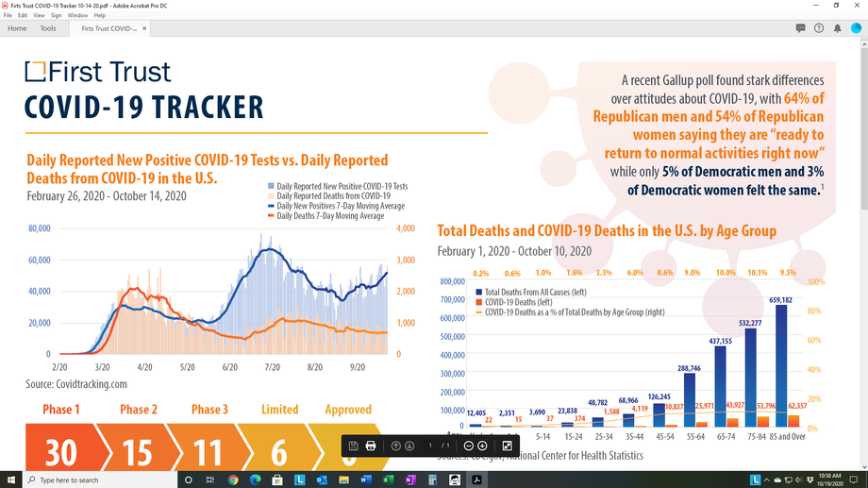Open the Edit menu
This screenshot has width=868, height=488.
[x=23, y=15]
